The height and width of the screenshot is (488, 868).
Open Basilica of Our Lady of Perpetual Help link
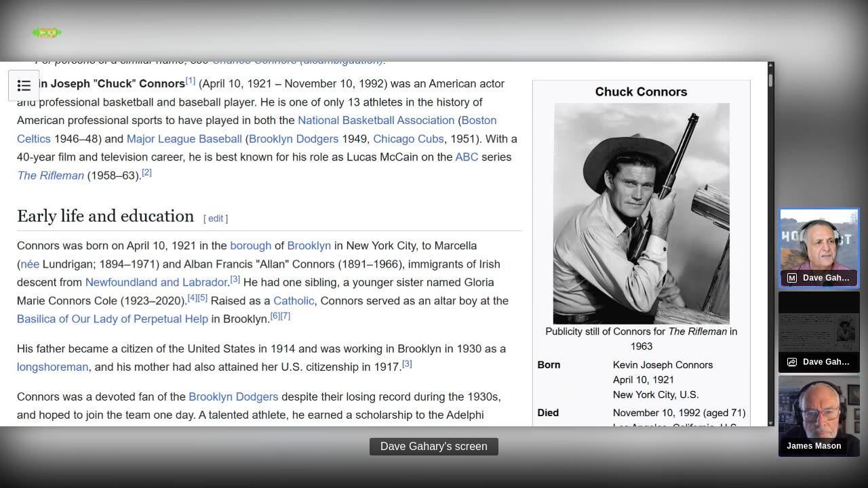(x=113, y=319)
